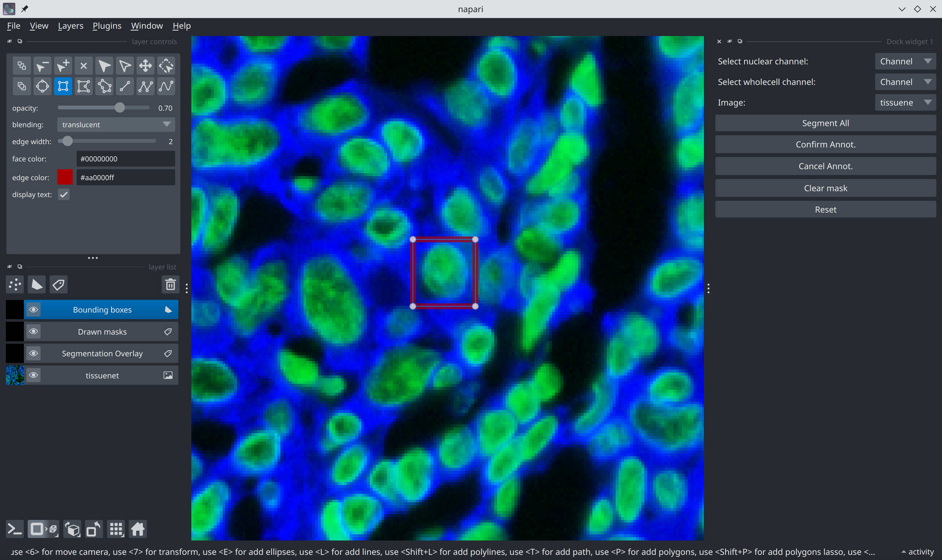The width and height of the screenshot is (942, 560).
Task: Activate the select vertices tool
Action: coord(125,66)
